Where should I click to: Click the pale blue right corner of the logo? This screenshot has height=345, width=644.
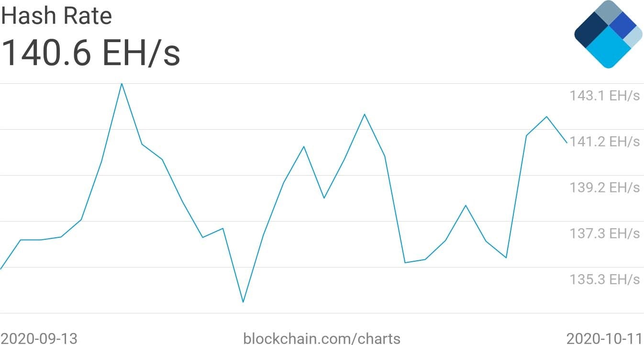coord(634,37)
